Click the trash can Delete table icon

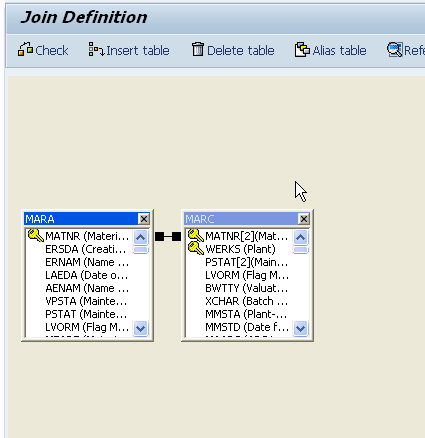(x=198, y=49)
